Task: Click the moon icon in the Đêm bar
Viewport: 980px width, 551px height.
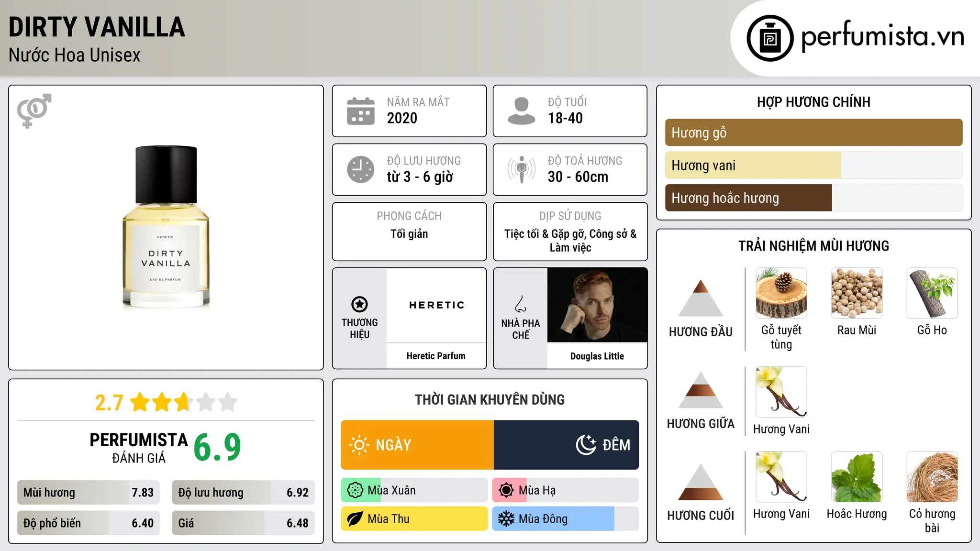Action: click(586, 445)
